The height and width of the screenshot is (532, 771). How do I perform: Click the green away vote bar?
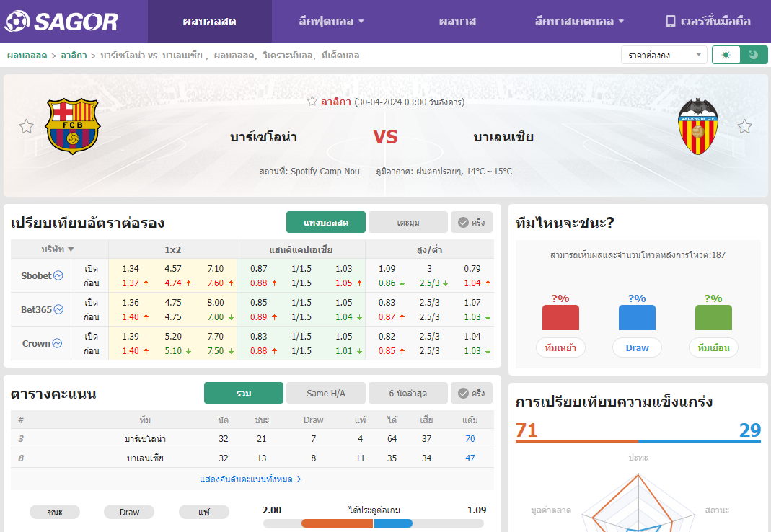713,317
